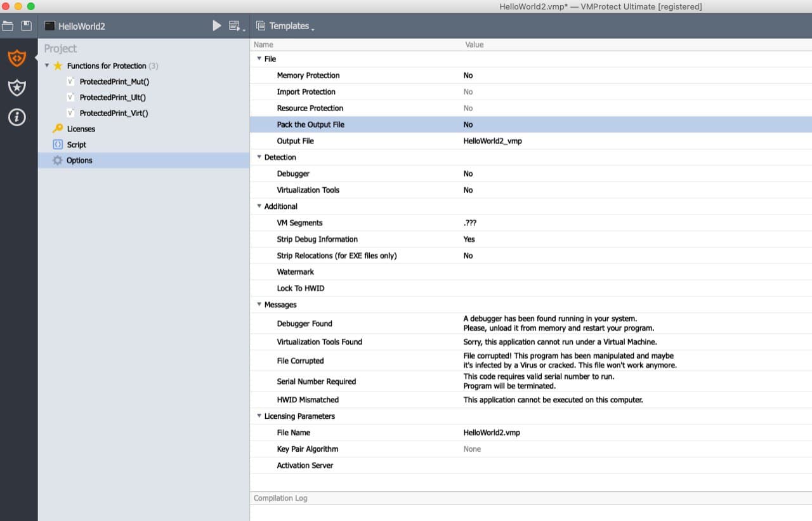Change the Debugger detection value

468,174
